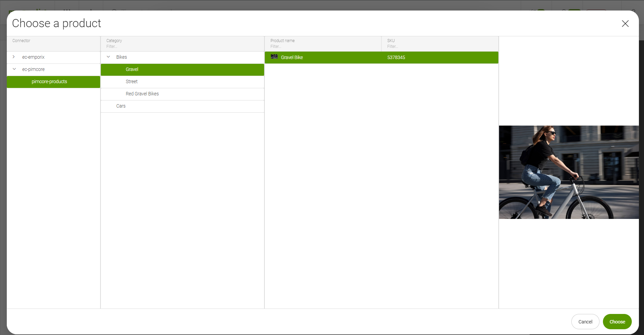Image resolution: width=644 pixels, height=335 pixels.
Task: Click the SKU value 5378345
Action: [396, 58]
